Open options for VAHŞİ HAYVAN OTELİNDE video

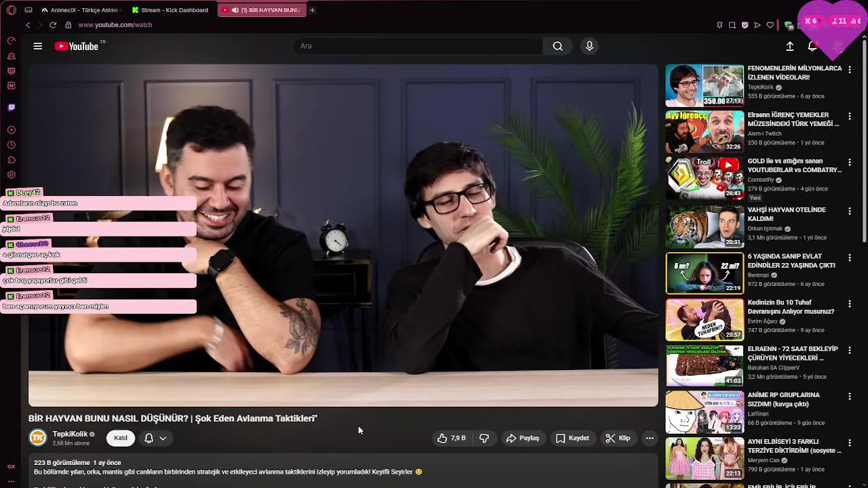[850, 211]
